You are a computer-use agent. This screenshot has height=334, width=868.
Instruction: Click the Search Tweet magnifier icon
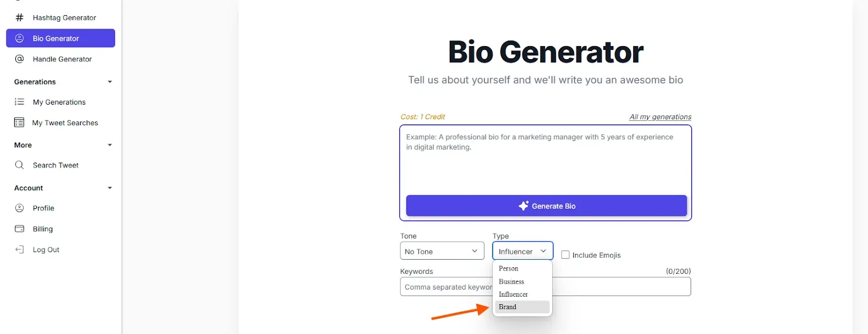pos(19,165)
